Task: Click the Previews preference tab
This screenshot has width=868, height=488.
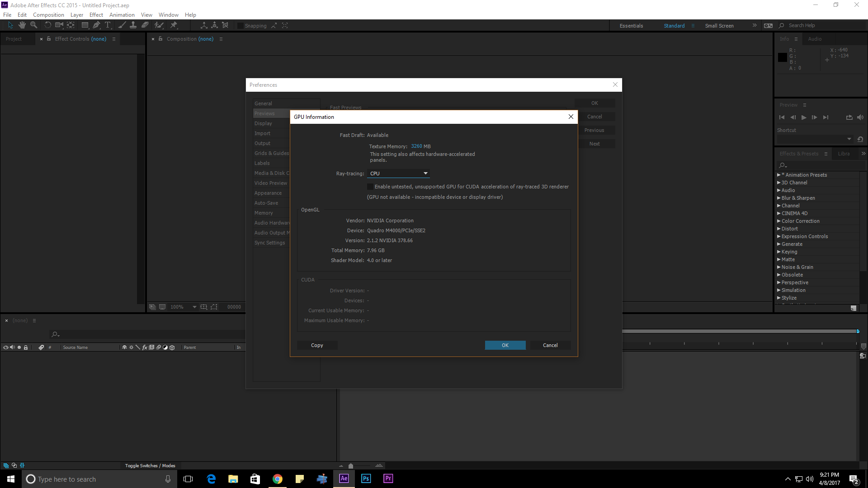Action: click(x=264, y=113)
